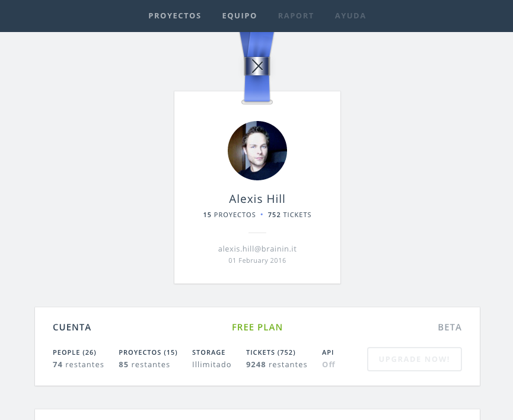
Task: Click the Storage Illimitado stat
Action: (x=212, y=358)
